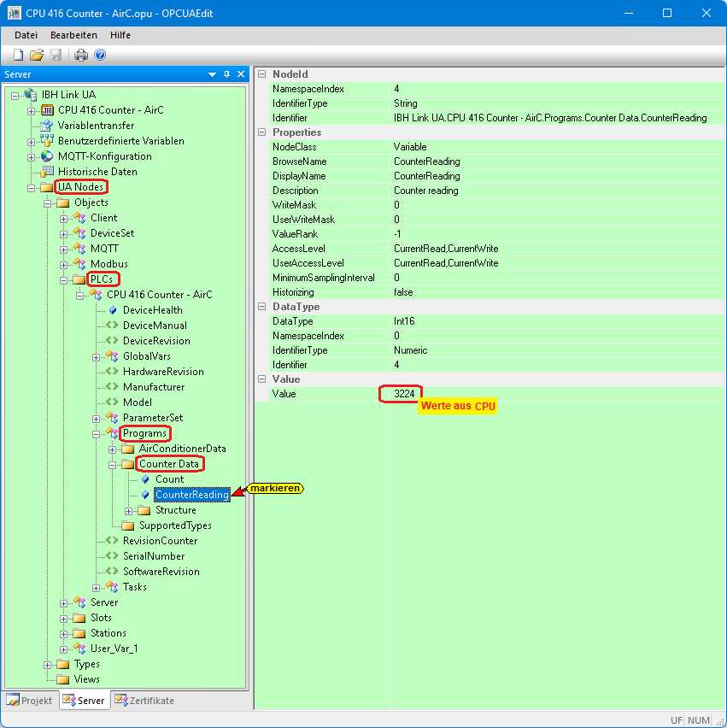Image resolution: width=727 pixels, height=728 pixels.
Task: Expand the Types folder node
Action: click(47, 665)
